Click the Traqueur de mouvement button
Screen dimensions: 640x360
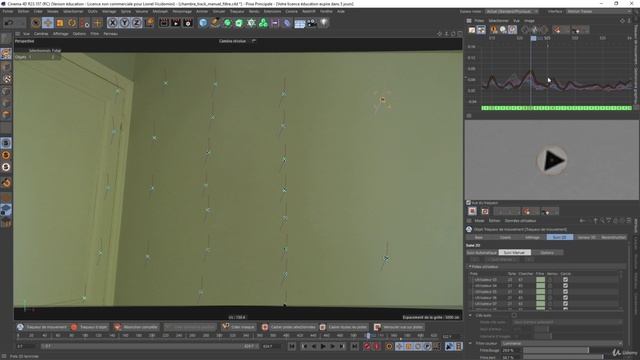(x=42, y=327)
